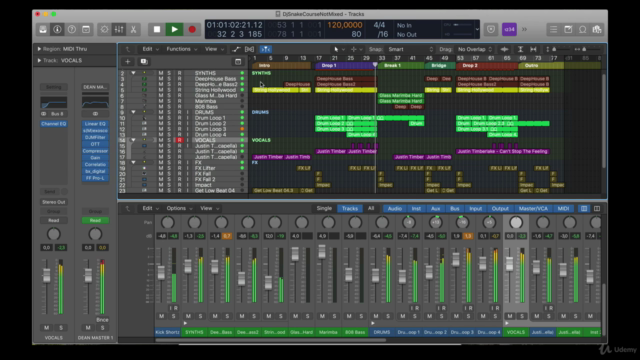Image resolution: width=640 pixels, height=360 pixels.
Task: Toggle the Flex show/hide icon
Action: pyautogui.click(x=249, y=49)
